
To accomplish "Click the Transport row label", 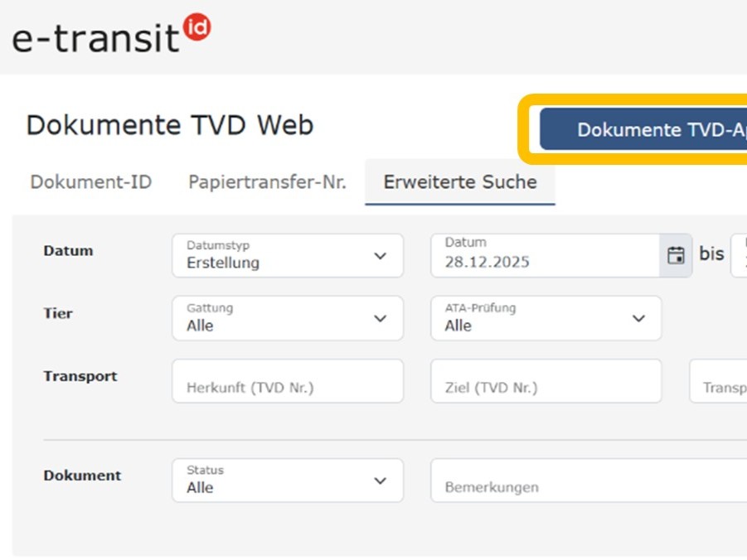I will tap(80, 376).
